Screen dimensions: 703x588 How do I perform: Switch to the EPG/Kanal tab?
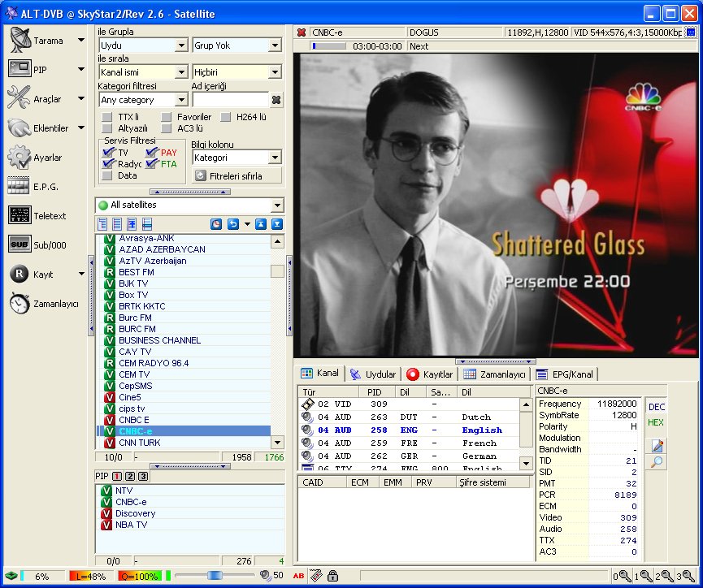[565, 374]
